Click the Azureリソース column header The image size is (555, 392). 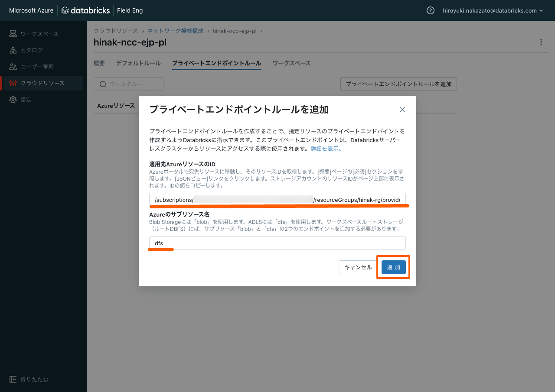point(116,106)
